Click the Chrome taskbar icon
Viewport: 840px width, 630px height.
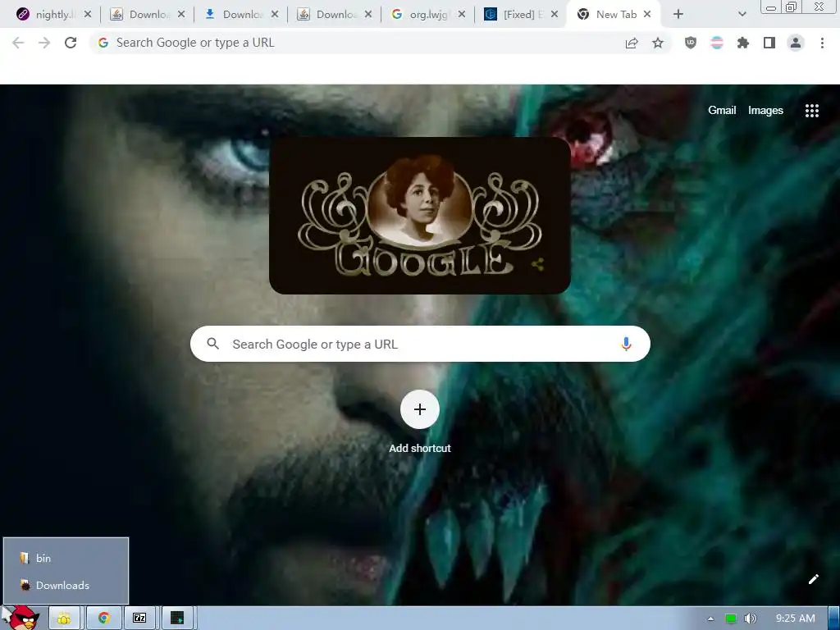tap(104, 619)
